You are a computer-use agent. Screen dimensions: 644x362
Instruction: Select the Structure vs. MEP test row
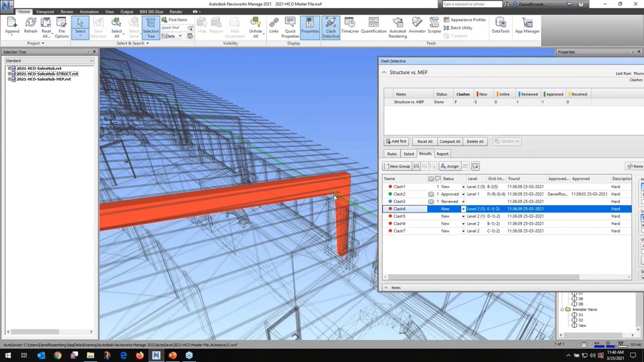487,102
